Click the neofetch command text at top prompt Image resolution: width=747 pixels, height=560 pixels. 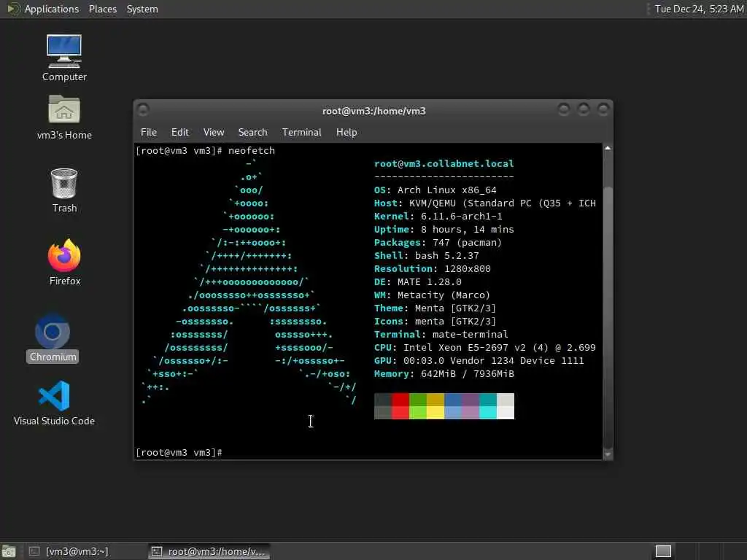[252, 150]
